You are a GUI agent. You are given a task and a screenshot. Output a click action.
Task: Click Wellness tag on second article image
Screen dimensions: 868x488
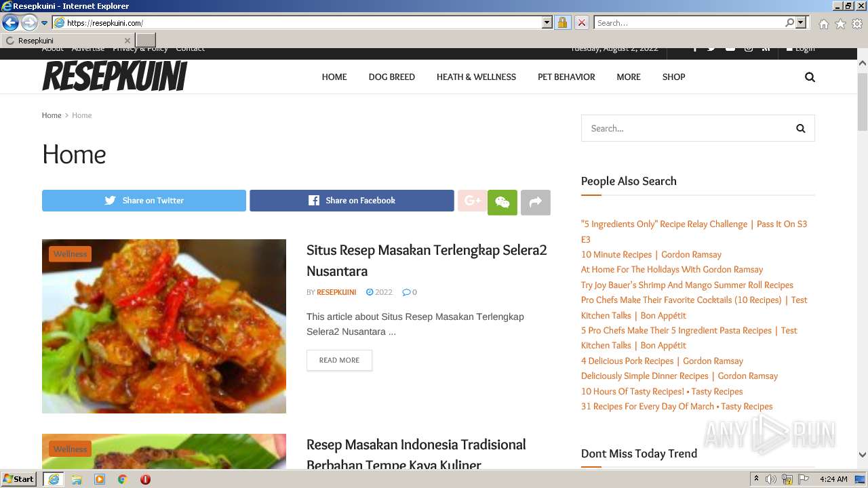point(71,449)
